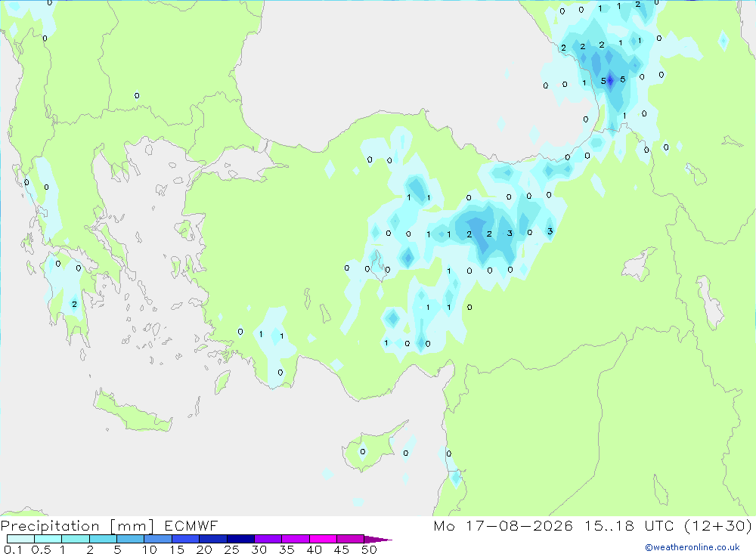
Task: Select the 30–35 mm purple legend segment
Action: 268,539
